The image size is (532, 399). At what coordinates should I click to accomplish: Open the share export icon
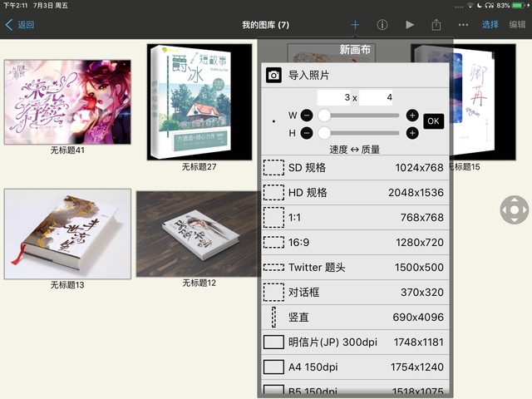[436, 25]
